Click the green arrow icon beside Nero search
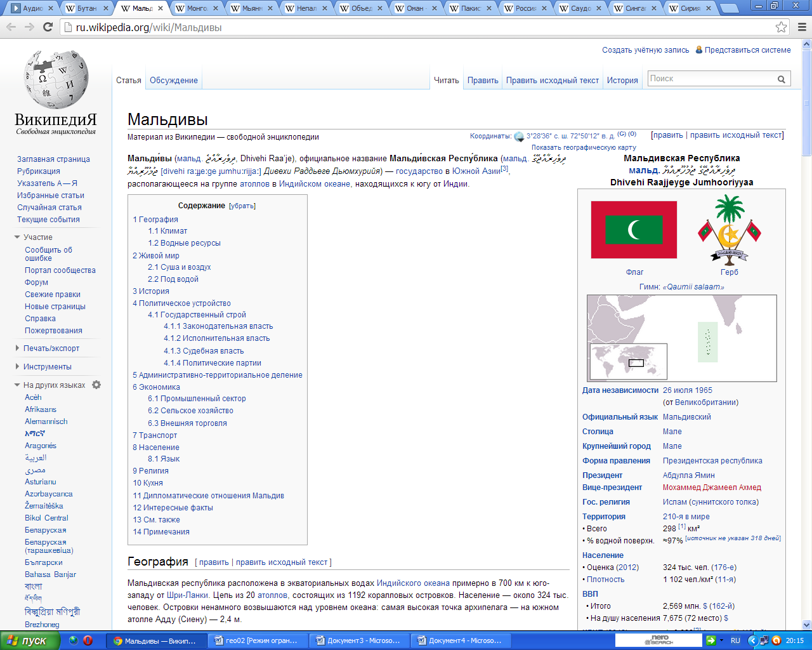The width and height of the screenshot is (812, 650). coord(711,640)
